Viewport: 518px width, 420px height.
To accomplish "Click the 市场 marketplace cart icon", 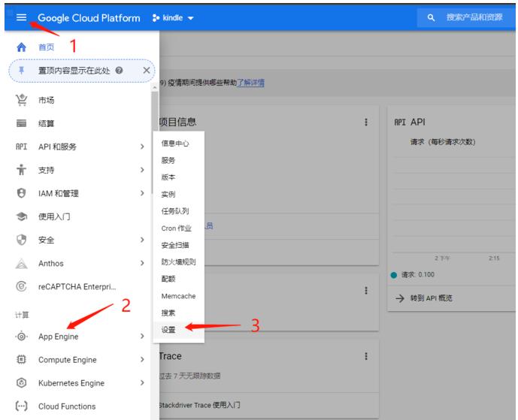I will click(x=22, y=100).
